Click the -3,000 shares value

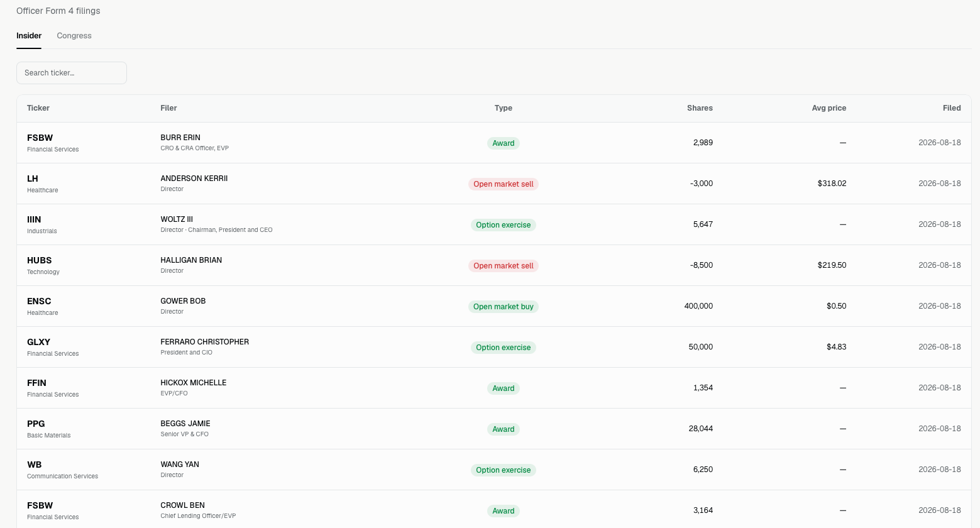pos(702,184)
